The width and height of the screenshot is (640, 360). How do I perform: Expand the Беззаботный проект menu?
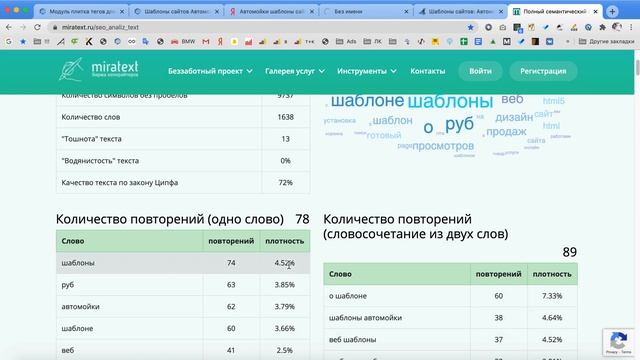[x=210, y=71]
